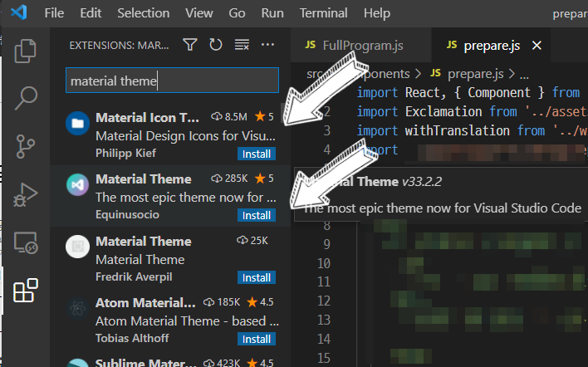Click 'withTranslation' in line 3
Screen dimensions: 588x367
(457, 130)
